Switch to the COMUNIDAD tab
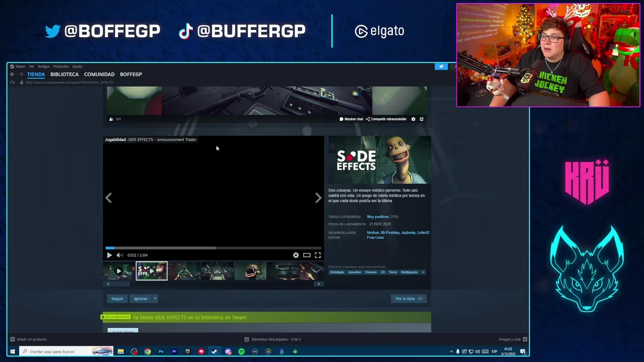 click(x=99, y=74)
